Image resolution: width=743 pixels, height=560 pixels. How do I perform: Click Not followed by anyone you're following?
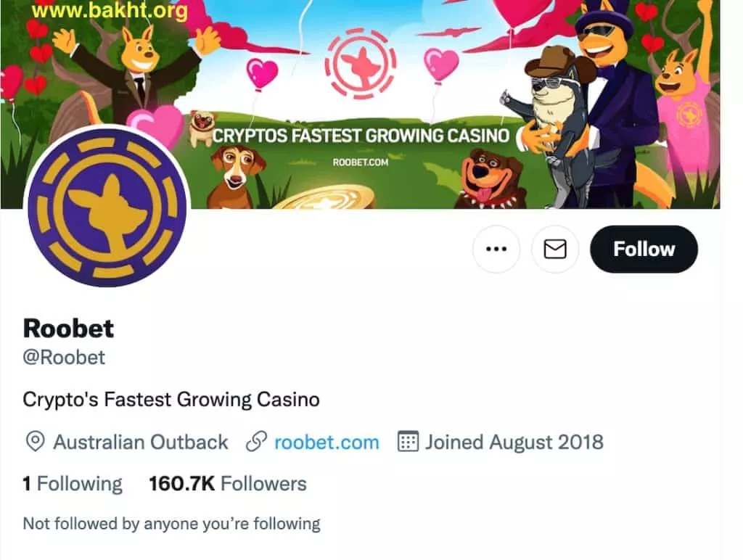(x=171, y=524)
